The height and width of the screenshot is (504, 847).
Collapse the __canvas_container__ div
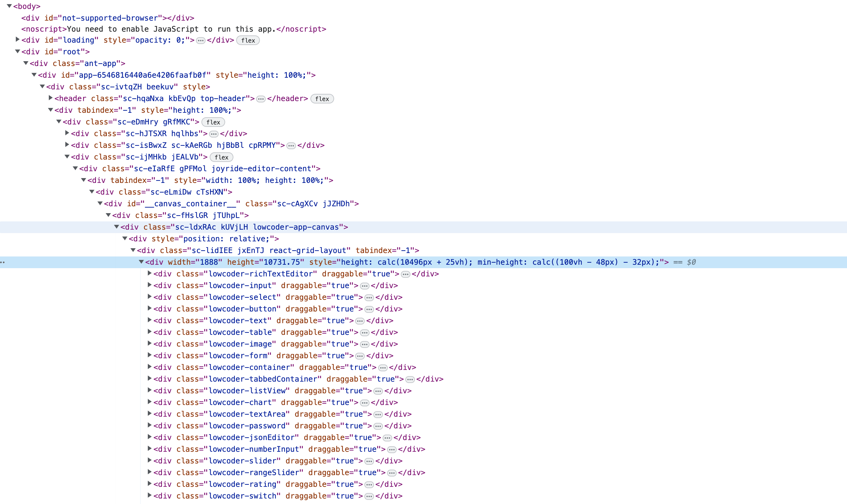pos(100,204)
